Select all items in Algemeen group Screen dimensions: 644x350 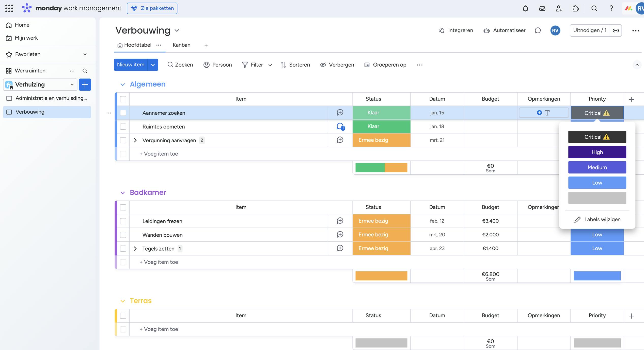tap(123, 99)
